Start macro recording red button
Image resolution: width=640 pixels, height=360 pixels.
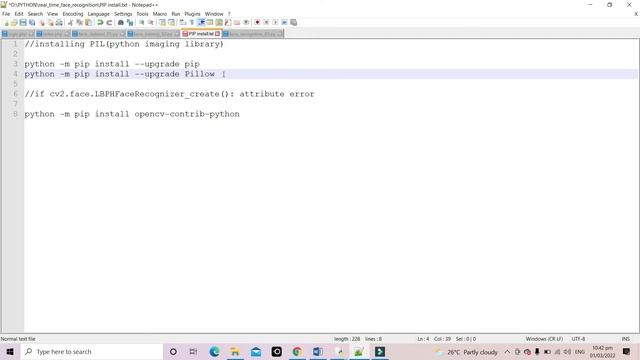pyautogui.click(x=257, y=22)
